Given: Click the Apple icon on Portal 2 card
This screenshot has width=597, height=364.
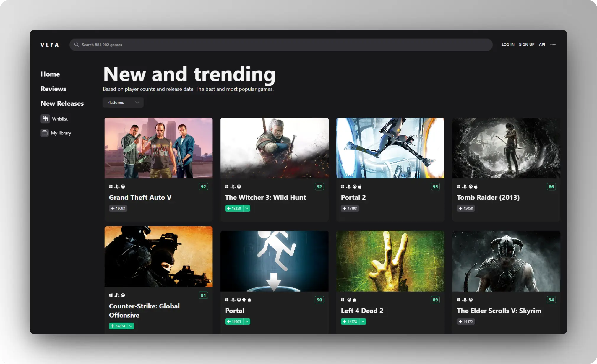Looking at the screenshot, I should 360,186.
